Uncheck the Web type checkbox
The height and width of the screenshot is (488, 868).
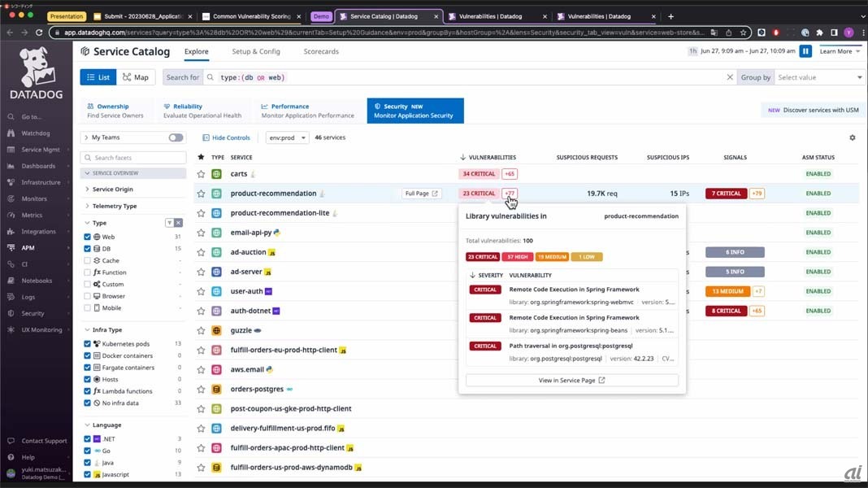(x=88, y=237)
